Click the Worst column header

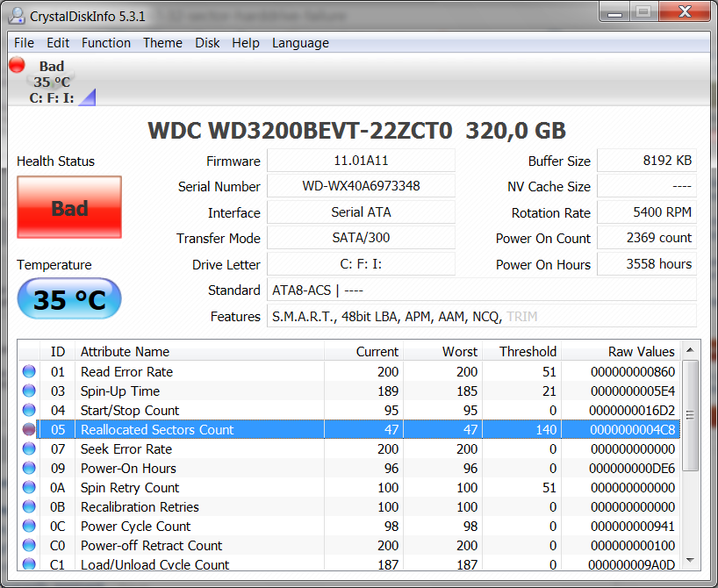tap(442, 352)
